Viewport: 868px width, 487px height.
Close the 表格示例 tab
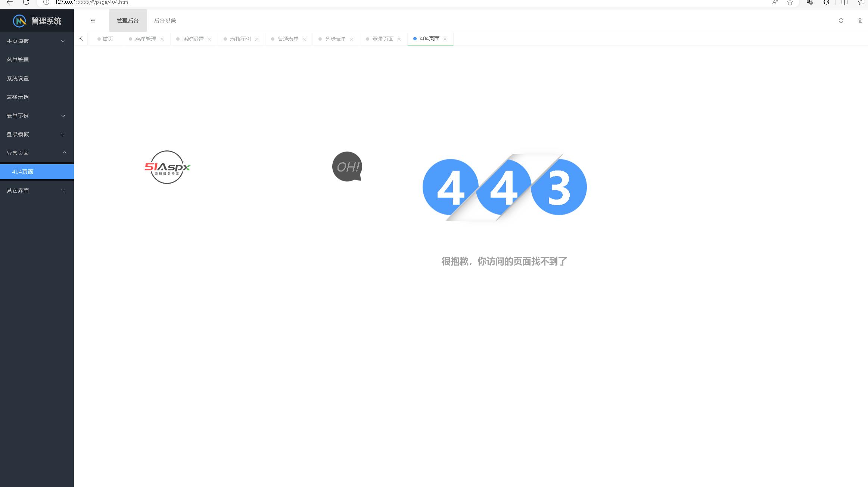coord(257,39)
